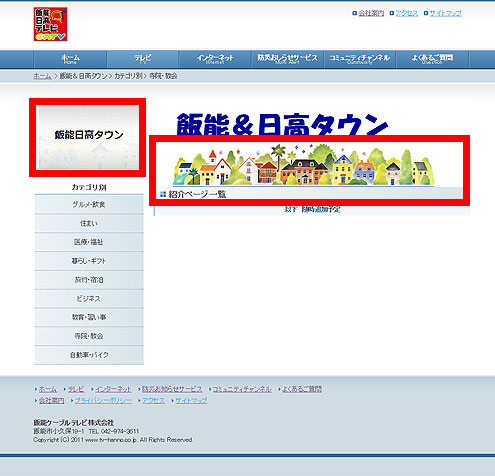Click the 飯能日高テレビ CATV logo
The width and height of the screenshot is (495, 476).
click(50, 24)
